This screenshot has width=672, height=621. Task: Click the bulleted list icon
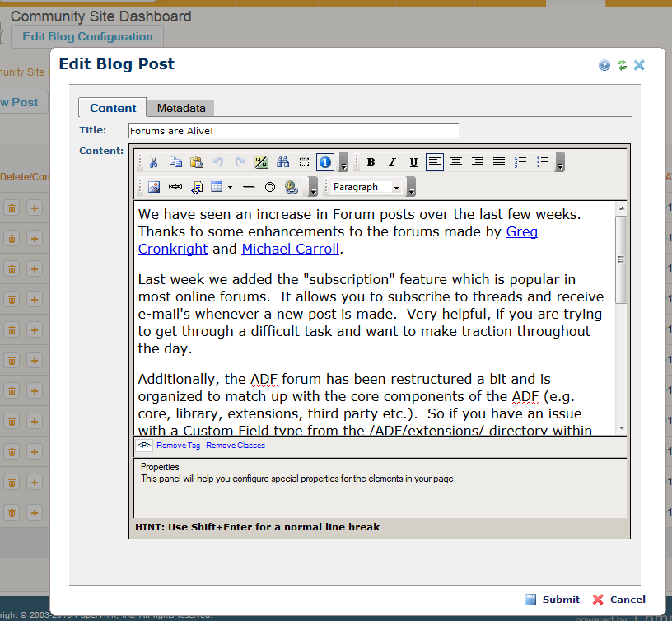(542, 162)
